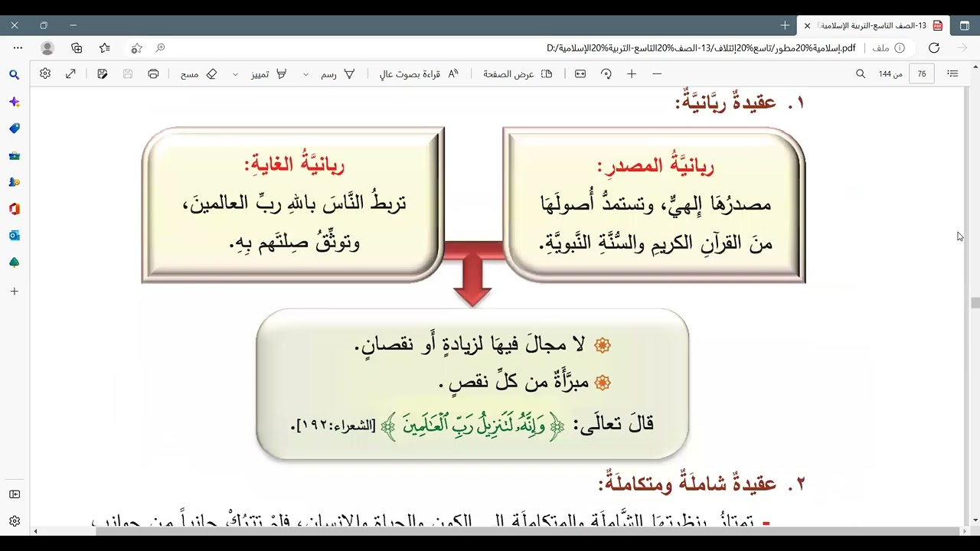Open the browser settings and more menu
Viewport: 980px width, 551px height.
tap(16, 47)
